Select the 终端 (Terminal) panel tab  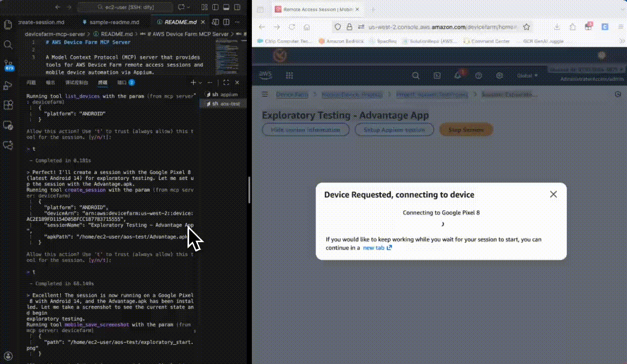pos(103,82)
